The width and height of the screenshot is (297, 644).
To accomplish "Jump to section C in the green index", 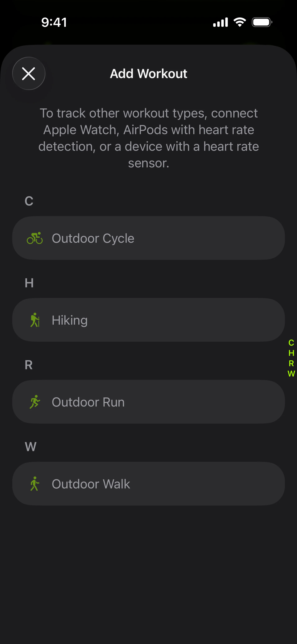I will pos(291,342).
